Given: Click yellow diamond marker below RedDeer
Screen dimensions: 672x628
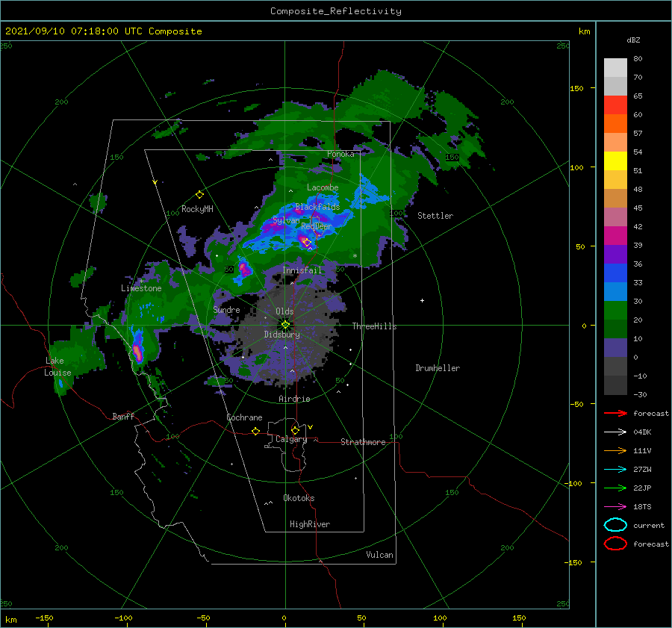Looking at the screenshot, I should [x=307, y=243].
